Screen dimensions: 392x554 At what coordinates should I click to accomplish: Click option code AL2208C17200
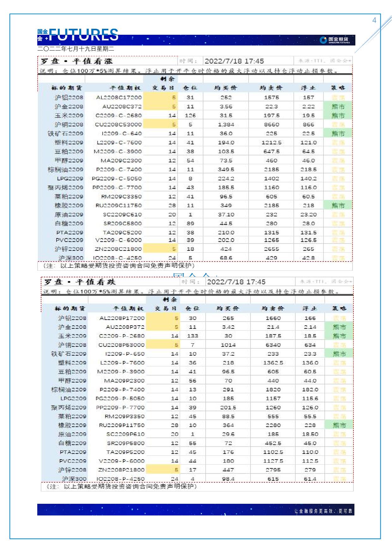[119, 97]
